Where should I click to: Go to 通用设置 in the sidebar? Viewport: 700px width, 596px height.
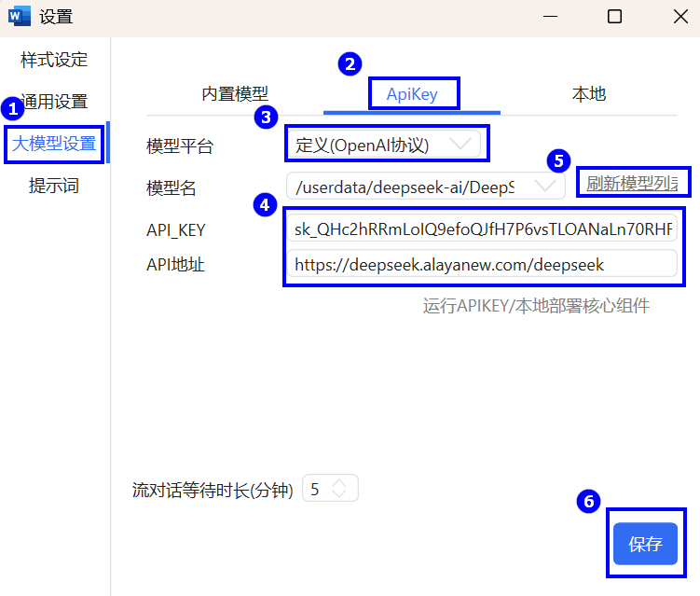pyautogui.click(x=56, y=102)
